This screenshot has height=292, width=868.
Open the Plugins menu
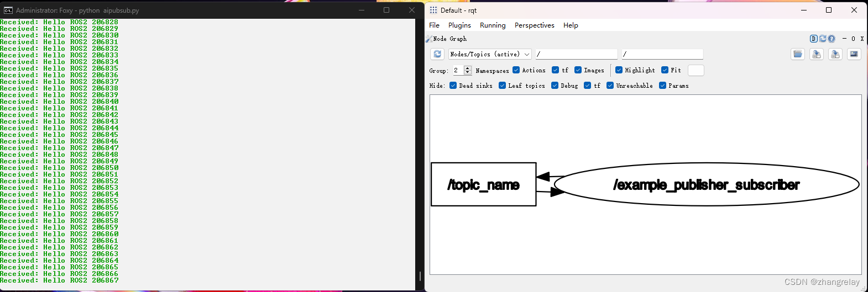(459, 25)
